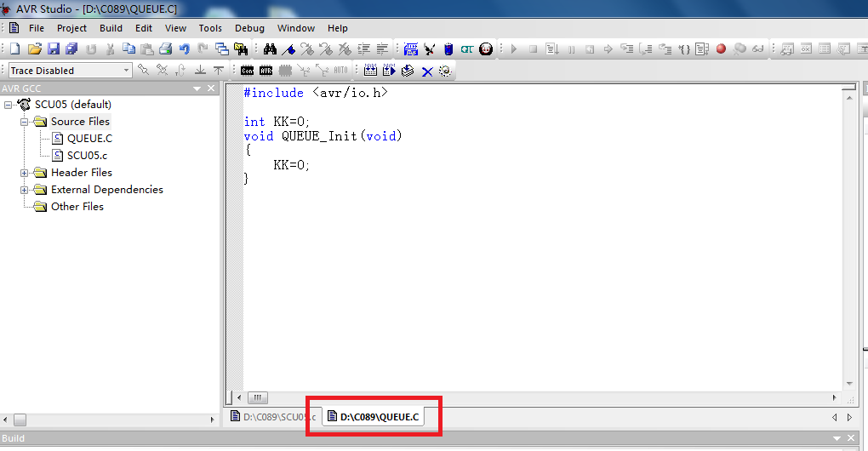868x451 pixels.
Task: Save all files using stacked disks icon
Action: click(72, 49)
